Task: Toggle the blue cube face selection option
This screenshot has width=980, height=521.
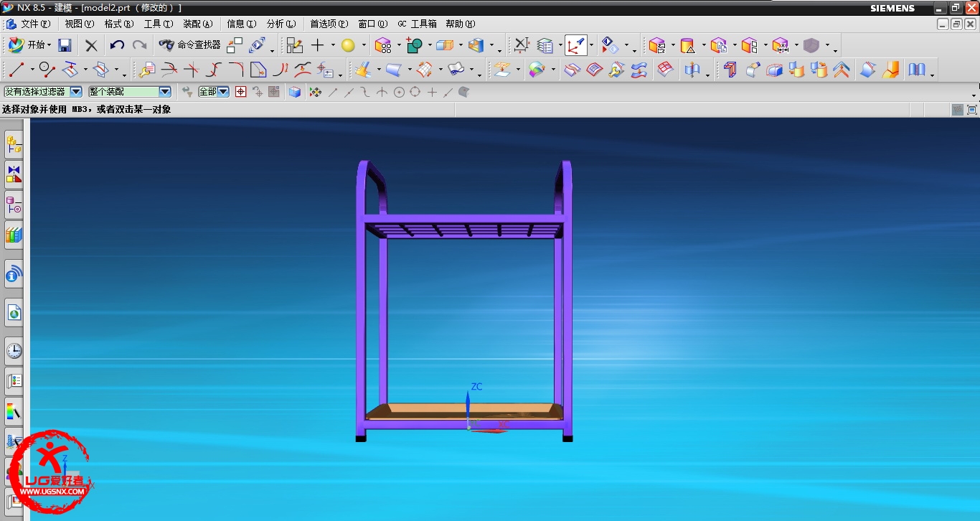Action: pos(294,92)
